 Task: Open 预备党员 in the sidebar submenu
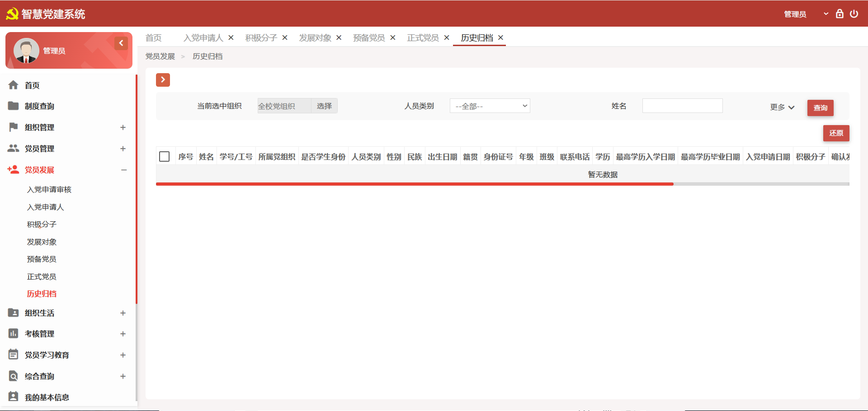coord(42,259)
